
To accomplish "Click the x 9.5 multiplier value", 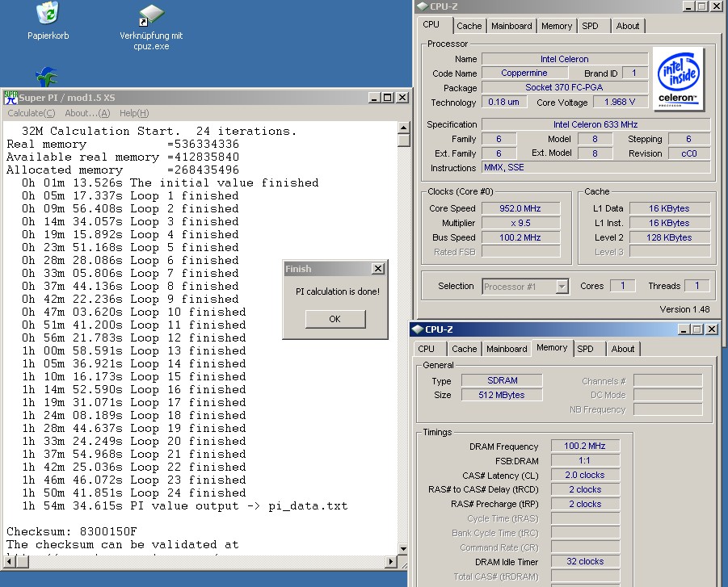I will click(x=520, y=223).
